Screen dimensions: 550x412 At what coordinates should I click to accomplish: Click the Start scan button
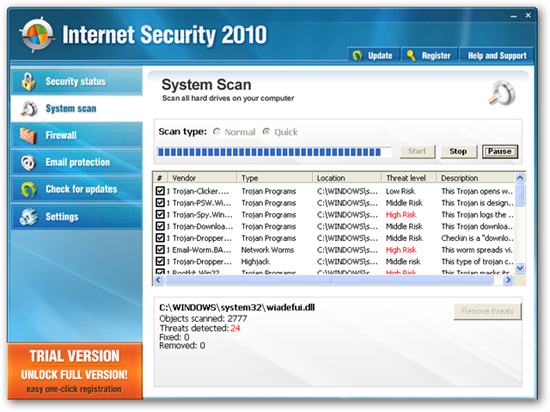click(417, 151)
